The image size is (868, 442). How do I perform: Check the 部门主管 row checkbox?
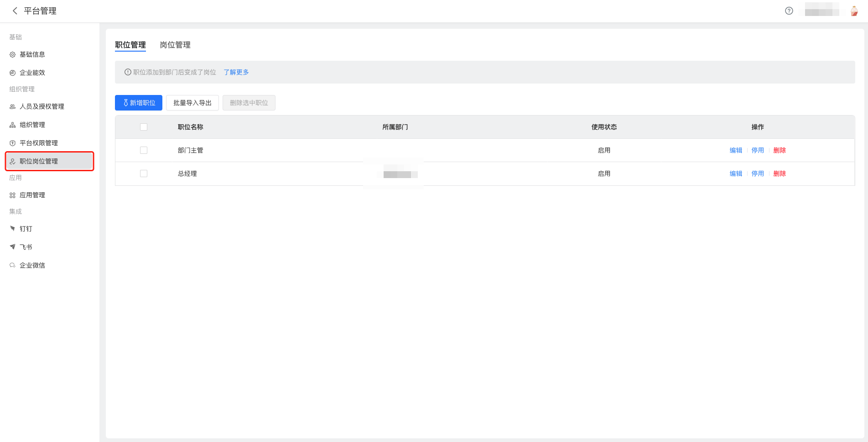click(144, 150)
